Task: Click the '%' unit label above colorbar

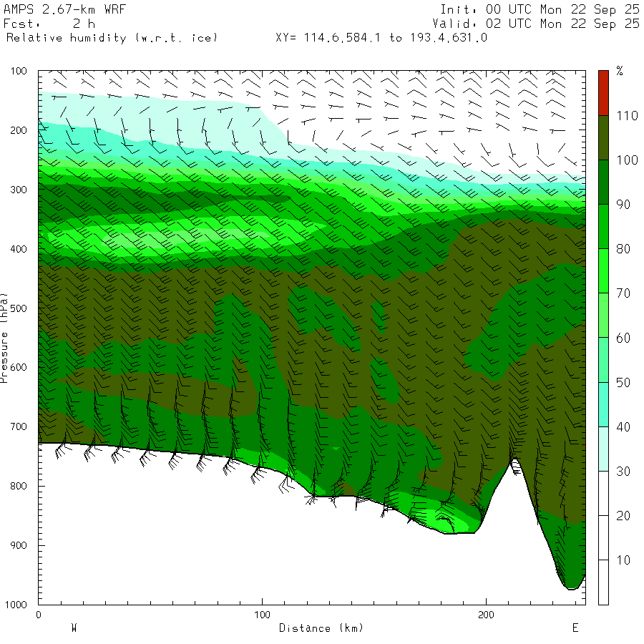Action: (x=620, y=71)
